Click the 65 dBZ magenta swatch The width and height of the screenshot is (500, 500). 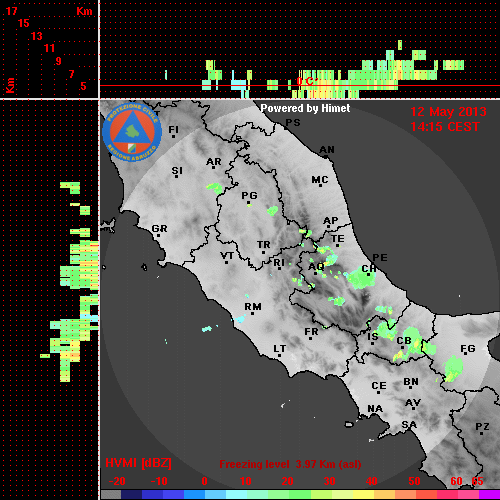coord(489,495)
